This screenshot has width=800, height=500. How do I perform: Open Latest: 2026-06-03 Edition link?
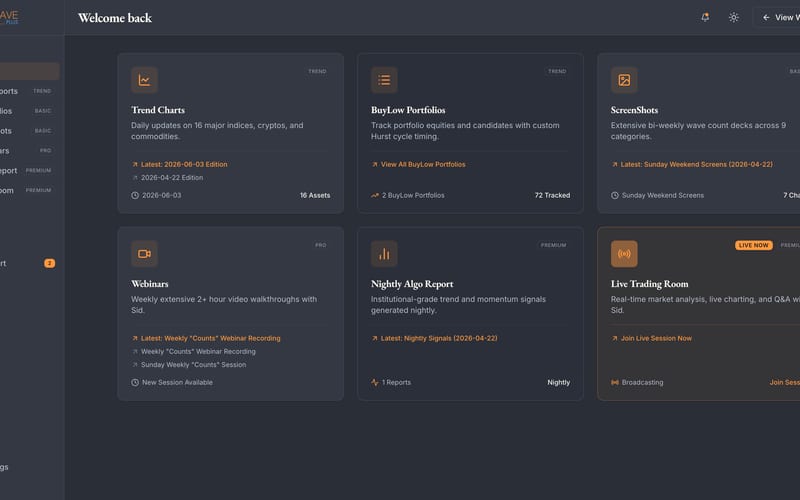pos(180,164)
